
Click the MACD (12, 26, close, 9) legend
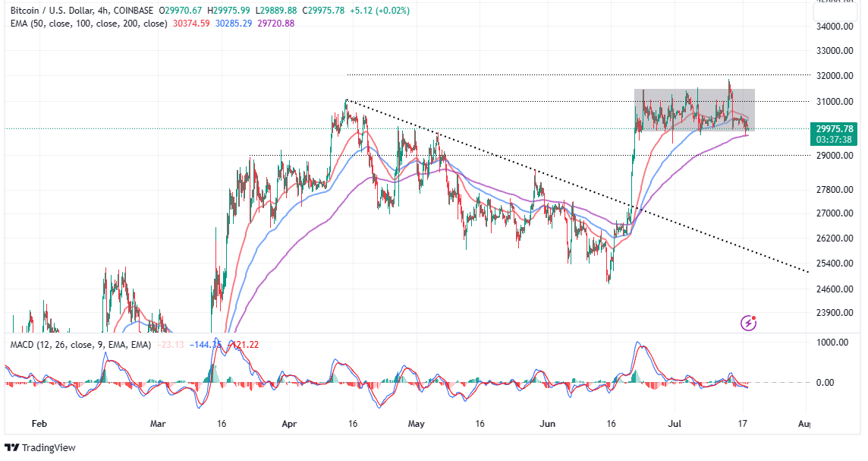75,345
